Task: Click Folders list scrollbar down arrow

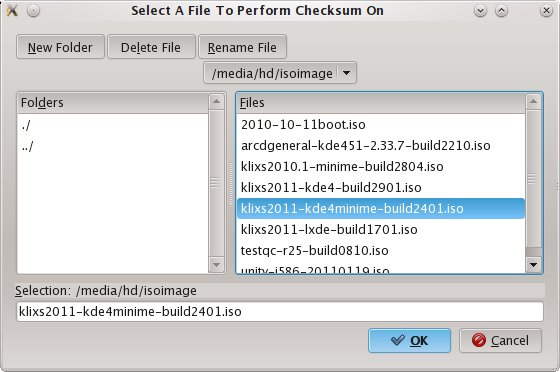Action: point(216,265)
